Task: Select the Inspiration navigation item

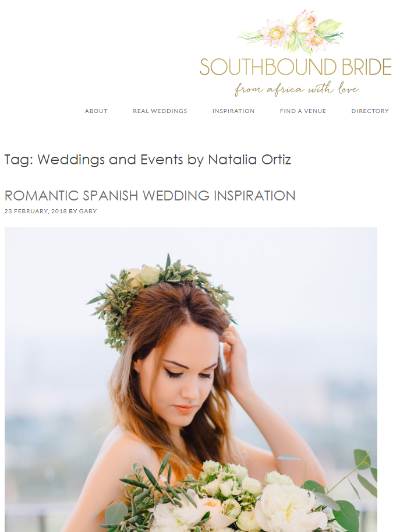Action: pos(233,111)
